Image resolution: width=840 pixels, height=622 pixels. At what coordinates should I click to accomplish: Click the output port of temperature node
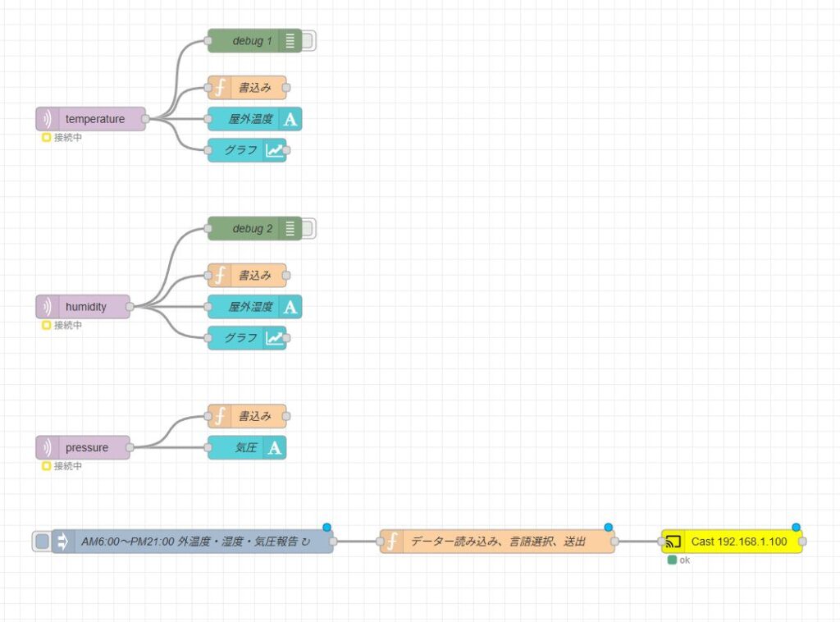145,119
